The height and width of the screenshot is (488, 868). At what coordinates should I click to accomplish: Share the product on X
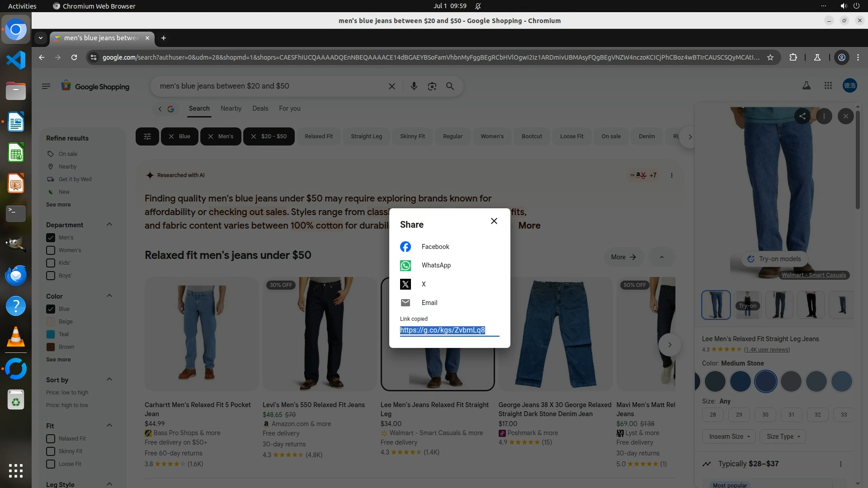[406, 284]
